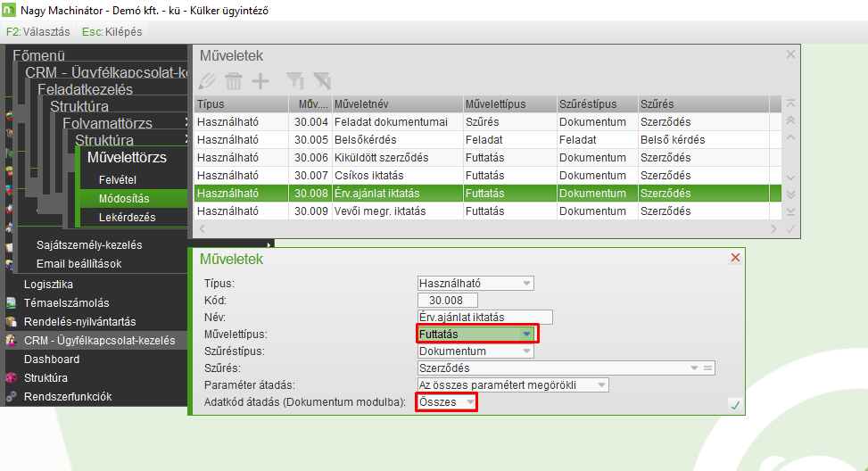Click the CRM - Ügyfélkapcsolat-kezelés icon
The height and width of the screenshot is (471, 868).
pos(11,341)
